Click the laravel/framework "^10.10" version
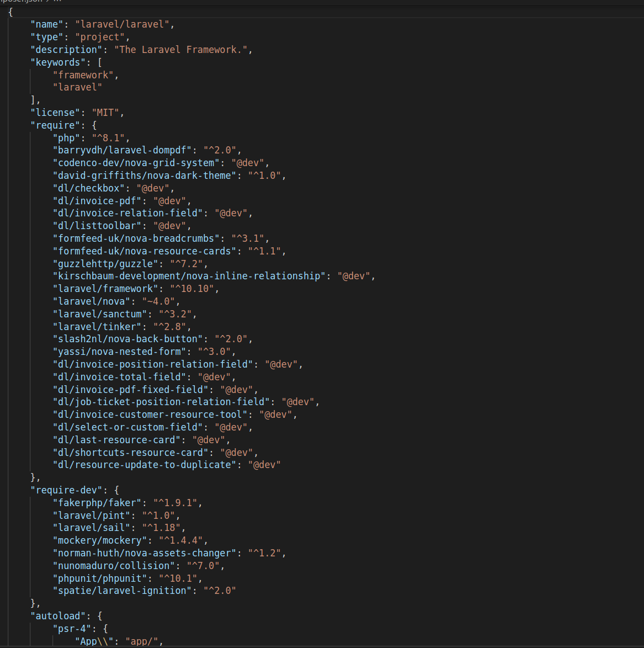 [x=192, y=288]
